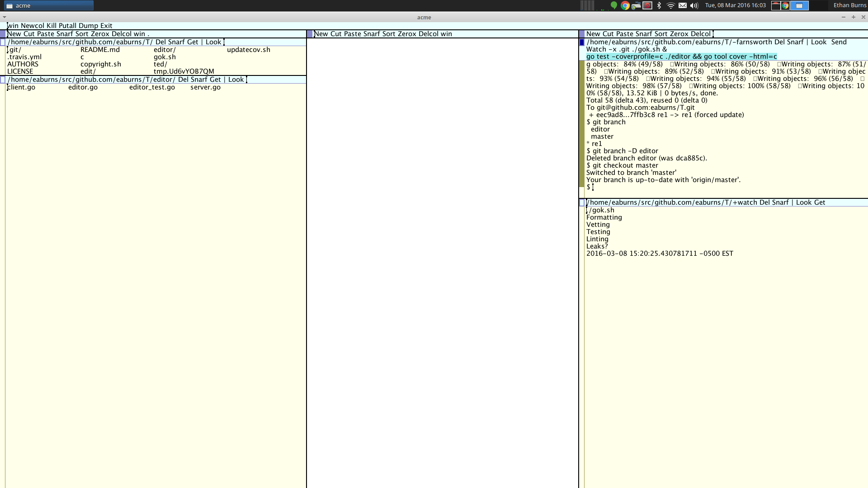Click the mail envelope tray icon
868x488 pixels.
pyautogui.click(x=683, y=5)
